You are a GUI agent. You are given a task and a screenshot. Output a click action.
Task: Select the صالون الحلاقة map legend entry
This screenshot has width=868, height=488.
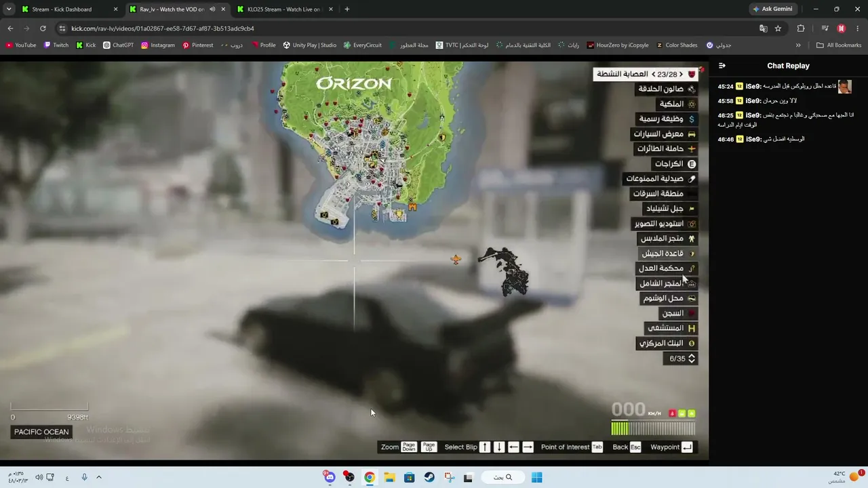click(x=667, y=89)
